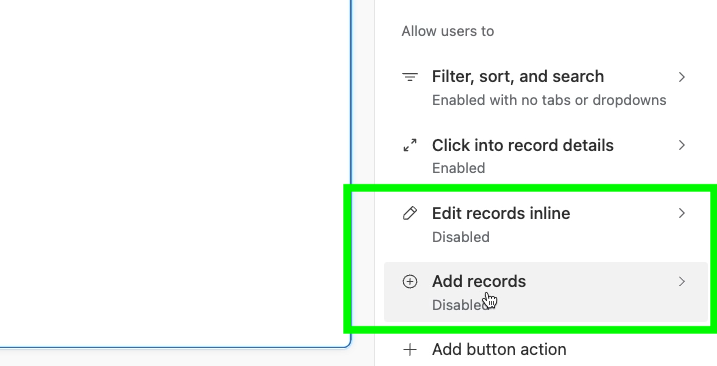Click the filter lines icon
717x366 pixels.
410,77
